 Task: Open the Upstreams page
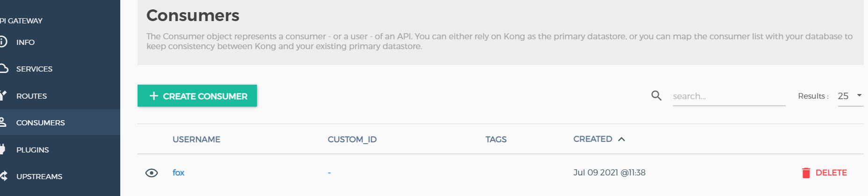pyautogui.click(x=39, y=177)
